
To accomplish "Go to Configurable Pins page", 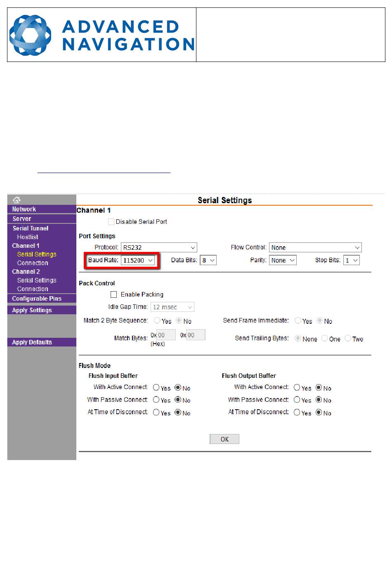I will [37, 299].
